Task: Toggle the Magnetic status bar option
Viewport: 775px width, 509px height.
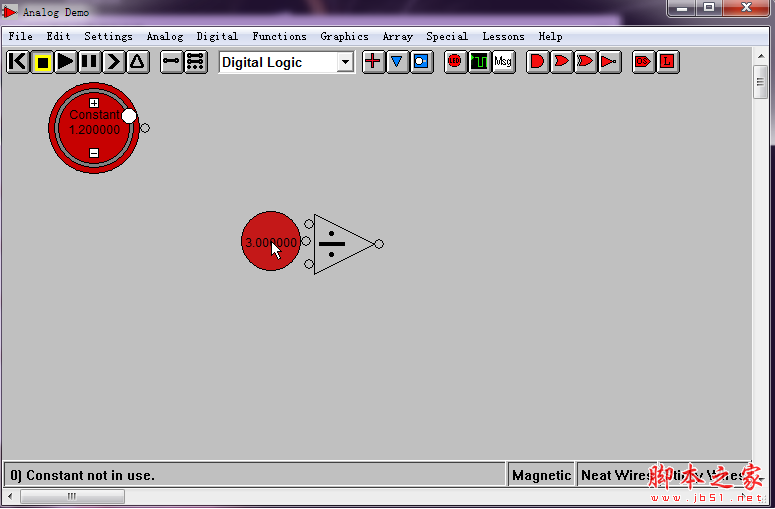Action: 541,475
